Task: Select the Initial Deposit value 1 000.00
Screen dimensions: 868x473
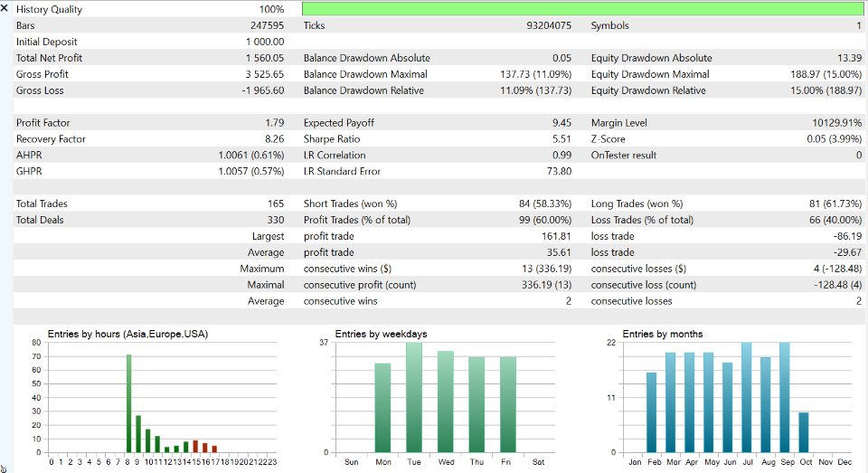Action: click(265, 42)
